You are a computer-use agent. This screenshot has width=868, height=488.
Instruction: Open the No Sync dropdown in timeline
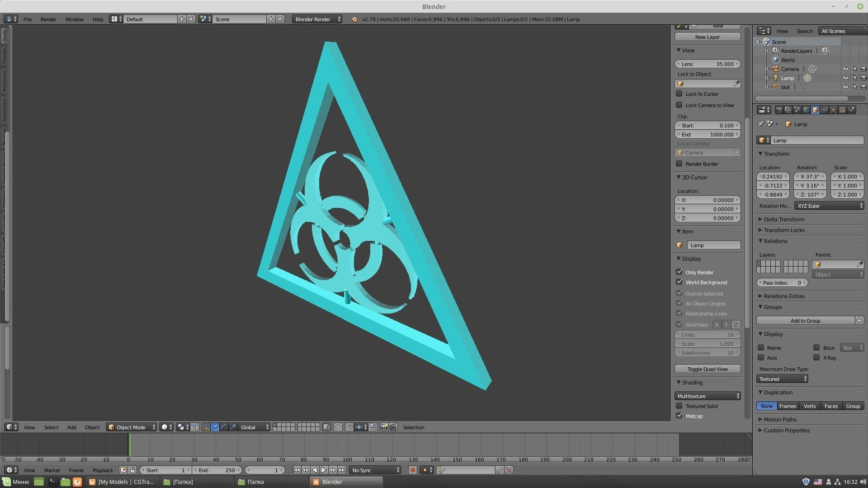point(375,470)
